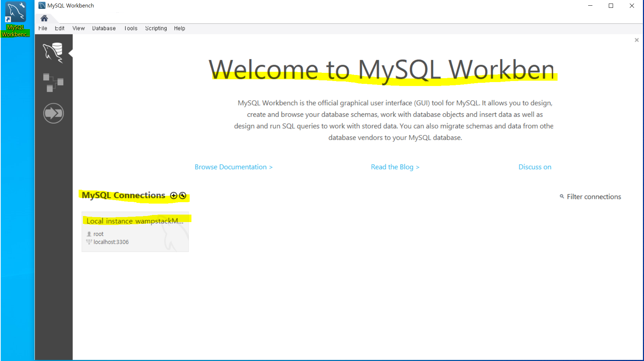Open the Local instance wampstackM connection tile
Screen dimensions: 644x361
coord(135,232)
